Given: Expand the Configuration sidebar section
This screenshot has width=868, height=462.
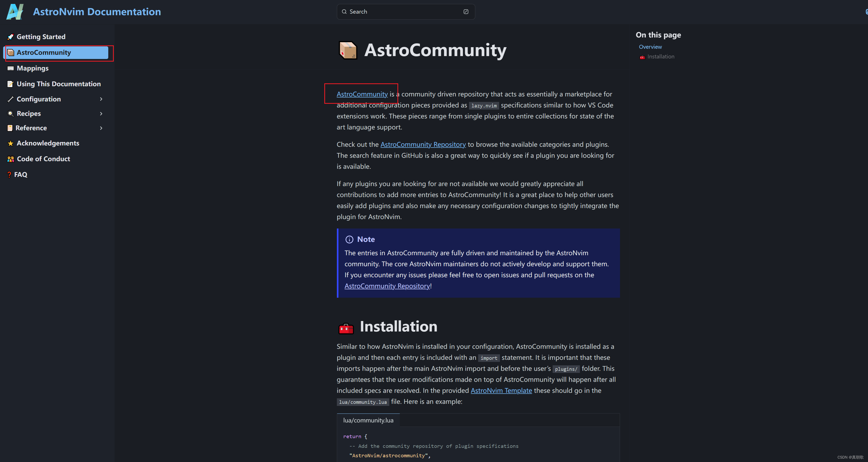Looking at the screenshot, I should coord(101,99).
